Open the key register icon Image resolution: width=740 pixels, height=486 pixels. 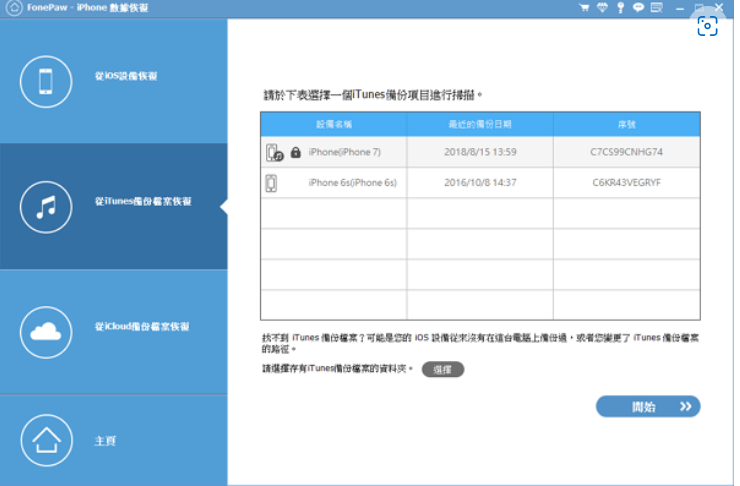click(x=621, y=8)
